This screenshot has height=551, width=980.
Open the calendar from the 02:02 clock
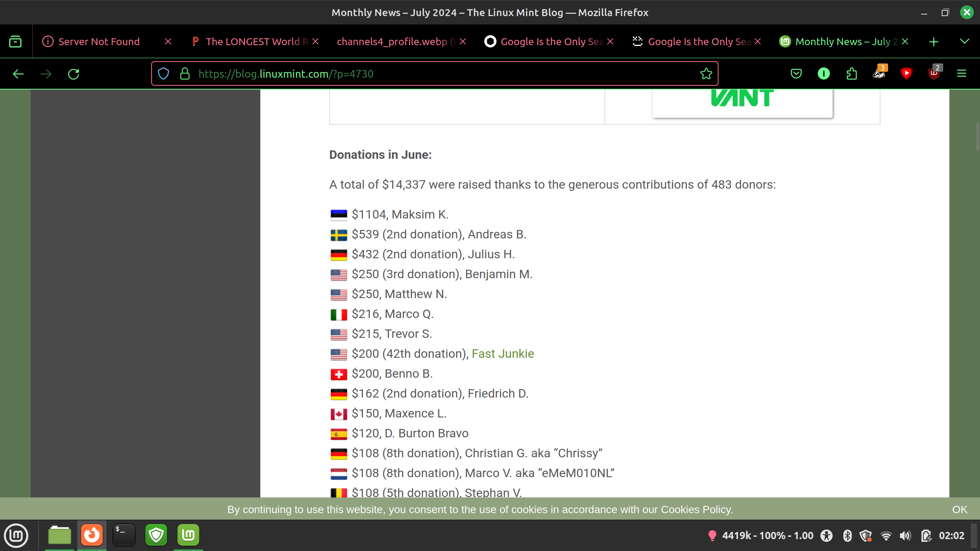(952, 536)
